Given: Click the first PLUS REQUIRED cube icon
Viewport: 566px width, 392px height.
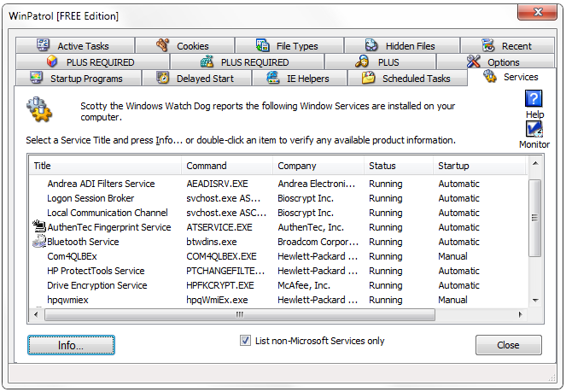Looking at the screenshot, I should [x=52, y=61].
